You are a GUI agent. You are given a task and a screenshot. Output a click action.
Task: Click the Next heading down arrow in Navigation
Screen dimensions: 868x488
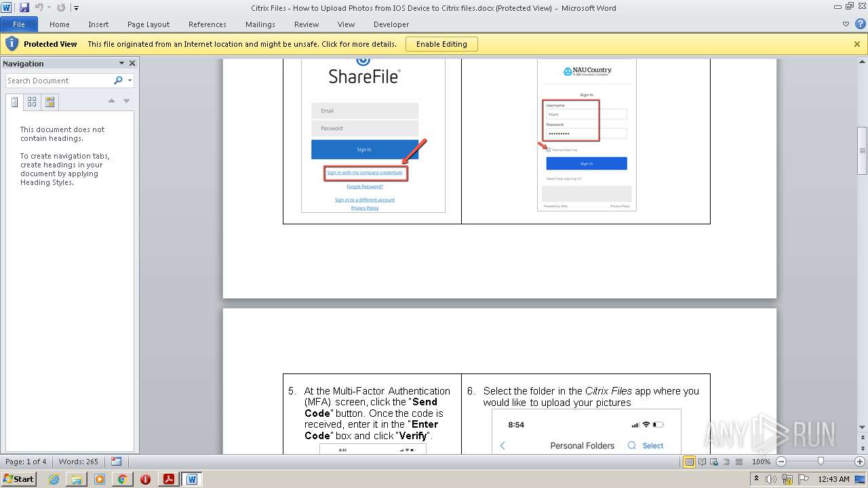pyautogui.click(x=126, y=101)
